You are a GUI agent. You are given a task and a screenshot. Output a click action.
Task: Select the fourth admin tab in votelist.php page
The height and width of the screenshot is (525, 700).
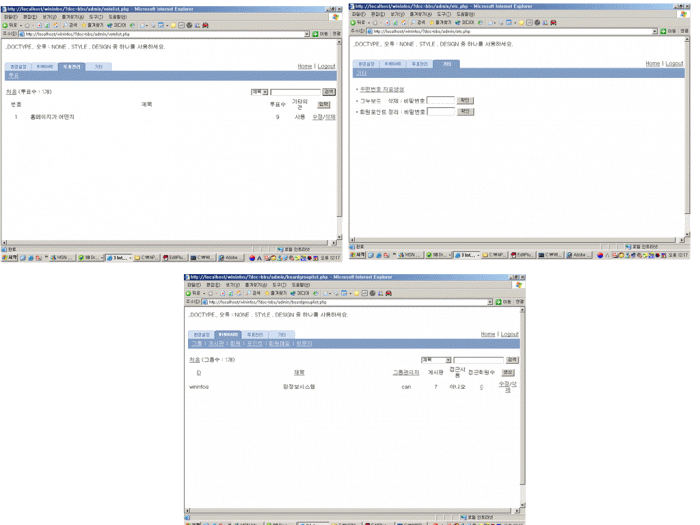[98, 67]
